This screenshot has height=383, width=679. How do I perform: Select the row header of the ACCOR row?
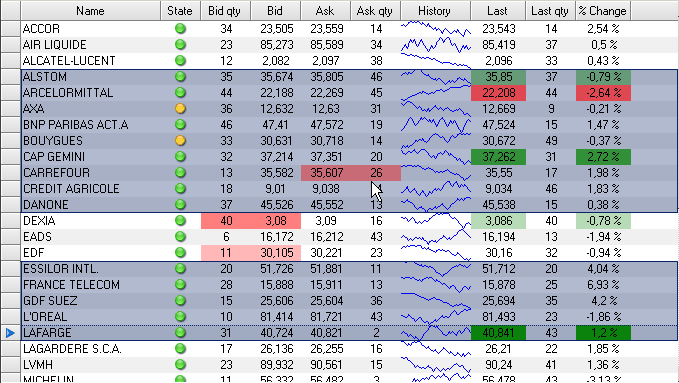tap(10, 29)
